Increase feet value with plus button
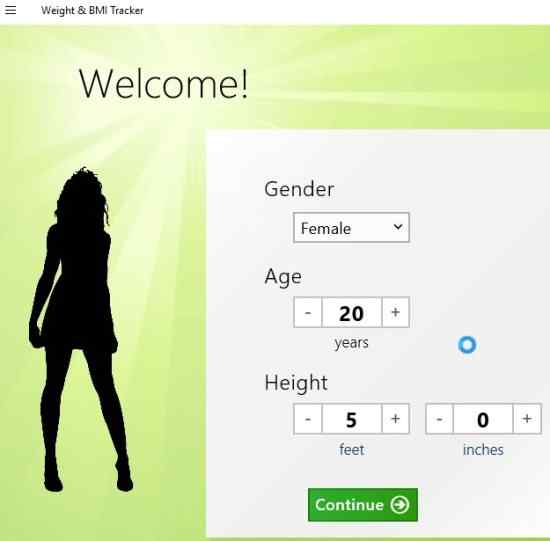Screen dimensions: 550x541 coord(395,419)
